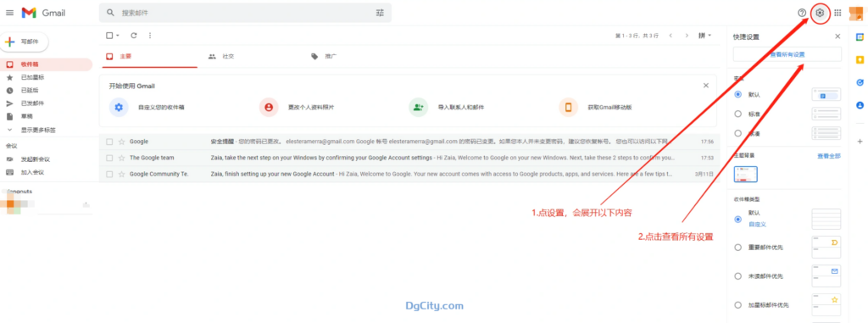Viewport: 868px width, 323px height.
Task: Select the 标准 density radio button
Action: (737, 114)
